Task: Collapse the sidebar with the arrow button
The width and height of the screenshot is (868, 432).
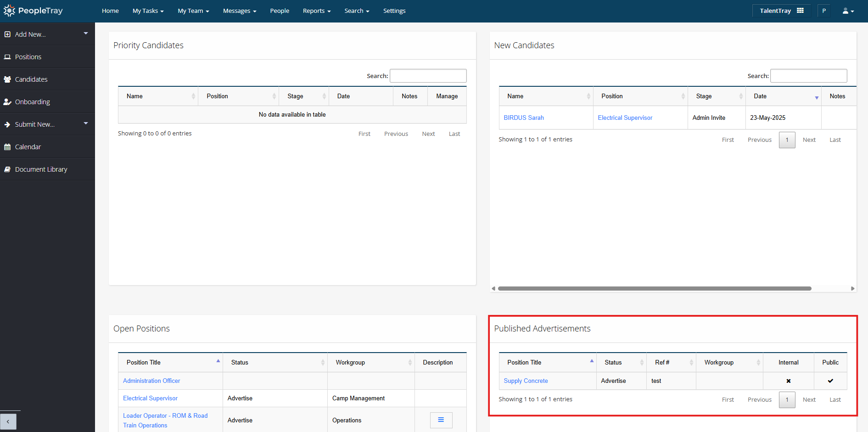Action: click(8, 421)
